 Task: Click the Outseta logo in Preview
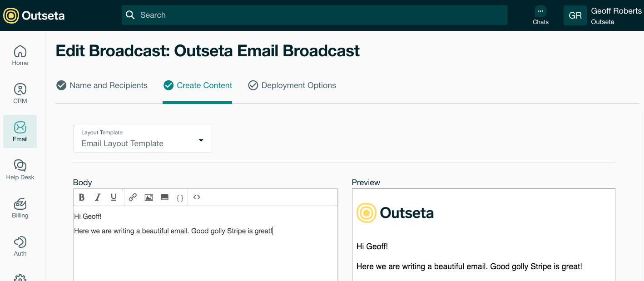pyautogui.click(x=395, y=213)
